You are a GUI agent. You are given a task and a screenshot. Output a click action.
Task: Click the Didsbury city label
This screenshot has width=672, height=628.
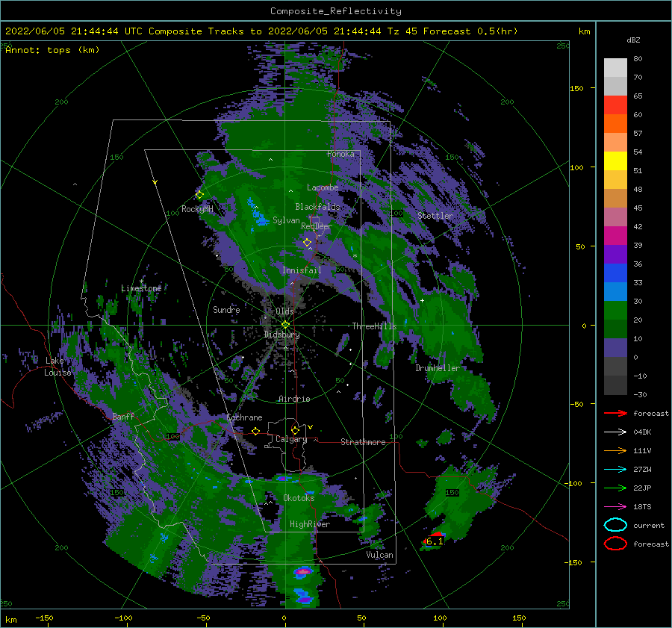(x=281, y=335)
